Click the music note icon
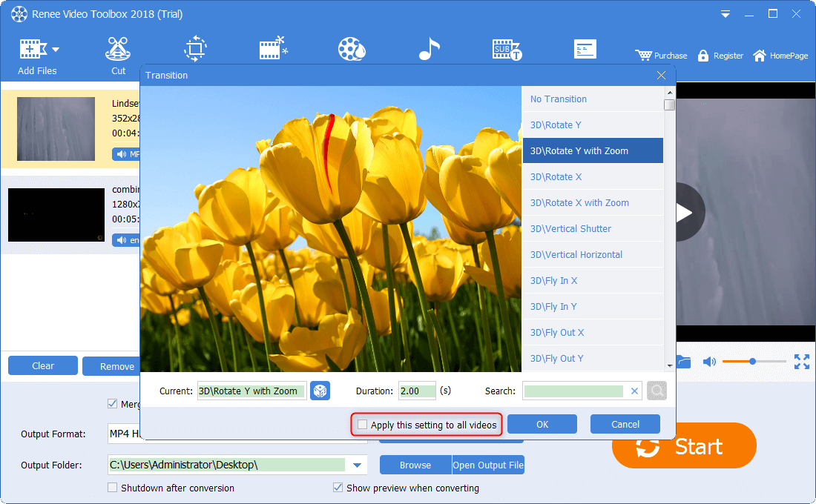816x504 pixels. [429, 50]
